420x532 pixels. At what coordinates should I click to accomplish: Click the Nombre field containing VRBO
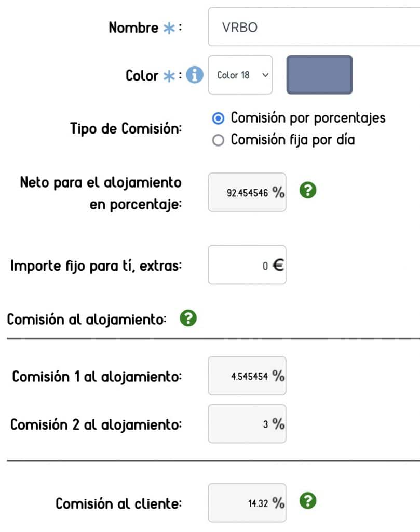[x=311, y=27]
